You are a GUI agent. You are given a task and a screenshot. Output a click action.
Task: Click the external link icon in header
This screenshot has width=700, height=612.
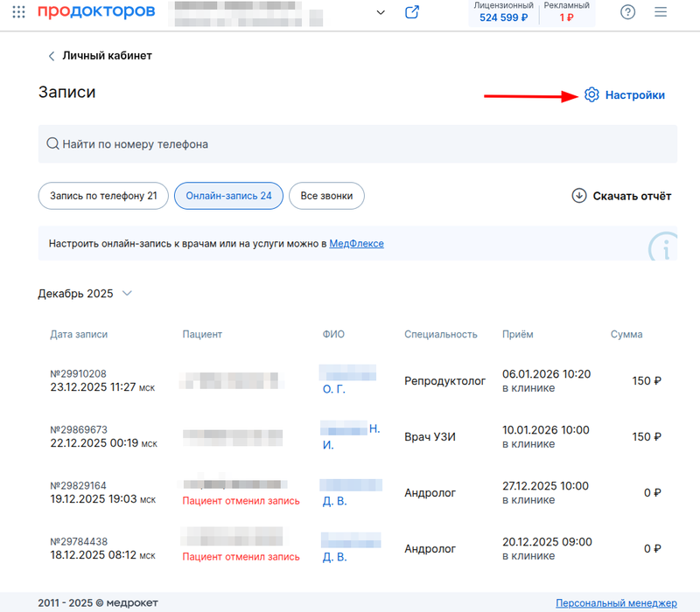[412, 12]
